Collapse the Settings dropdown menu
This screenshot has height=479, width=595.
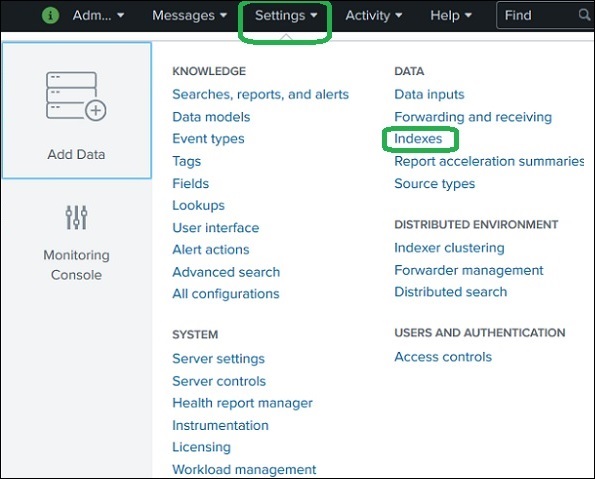click(x=286, y=16)
